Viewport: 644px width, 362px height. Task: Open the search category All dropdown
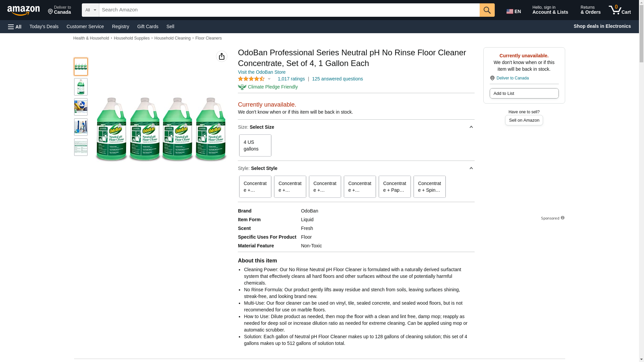click(90, 10)
